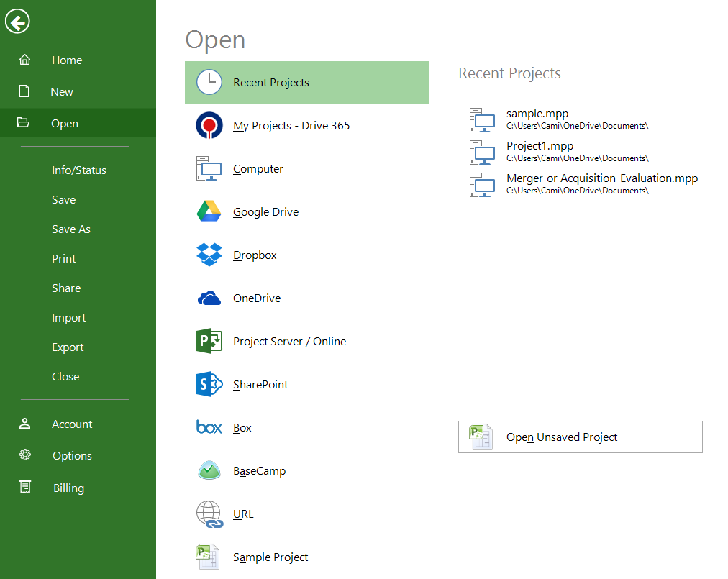Click the back arrow button
The height and width of the screenshot is (579, 728).
[x=17, y=22]
